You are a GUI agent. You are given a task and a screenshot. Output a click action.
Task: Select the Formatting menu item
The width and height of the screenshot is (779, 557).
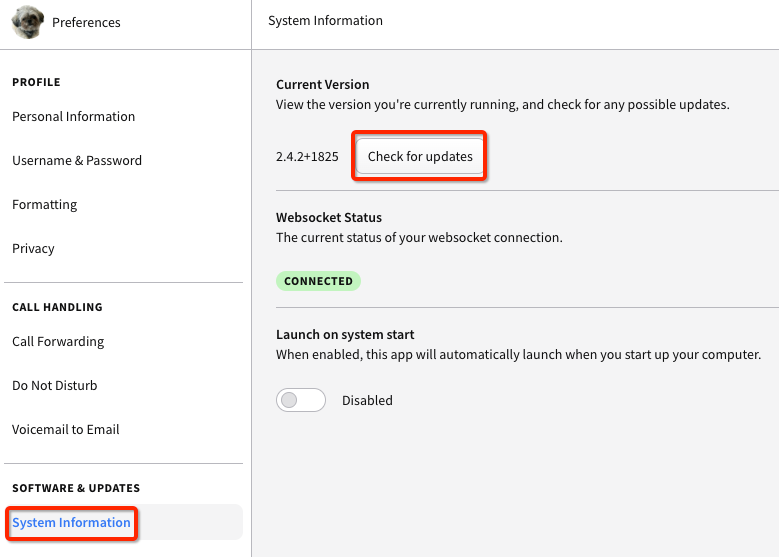coord(45,205)
